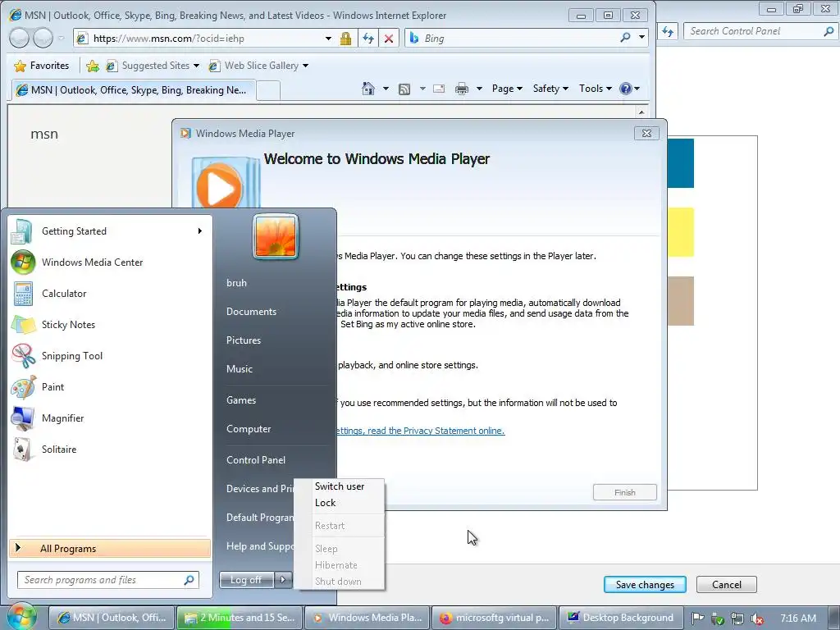Click the Print icon in IE toolbar
840x630 pixels.
[461, 89]
